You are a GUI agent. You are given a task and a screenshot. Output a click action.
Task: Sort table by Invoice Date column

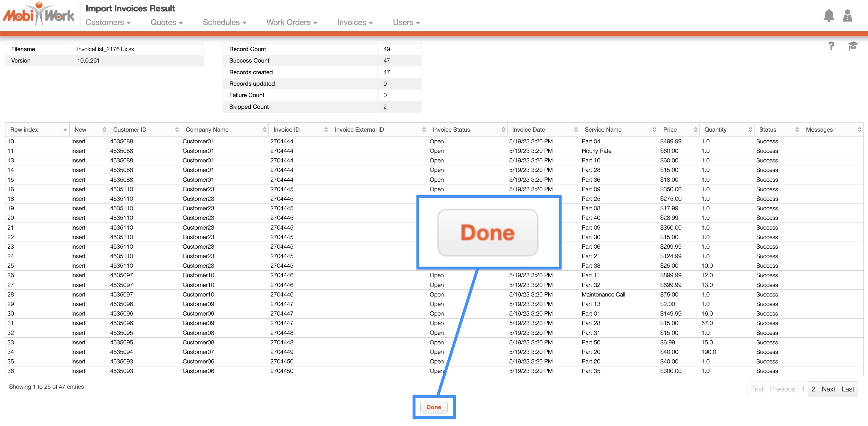(576, 130)
